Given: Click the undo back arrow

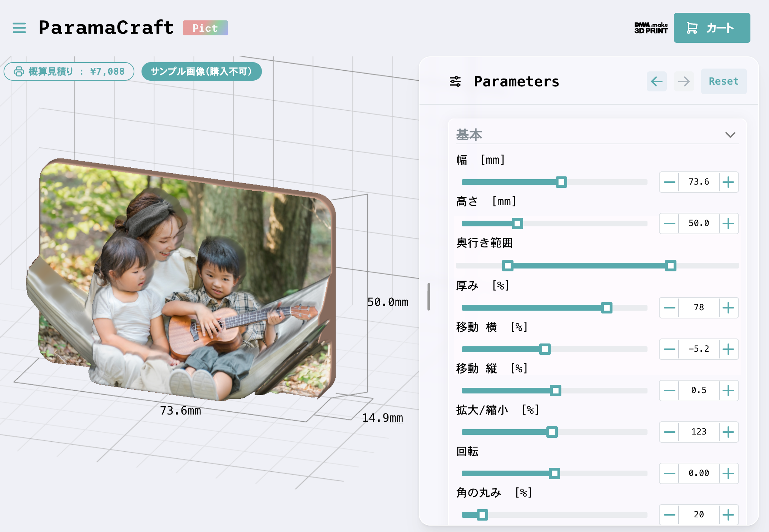Looking at the screenshot, I should [x=656, y=81].
